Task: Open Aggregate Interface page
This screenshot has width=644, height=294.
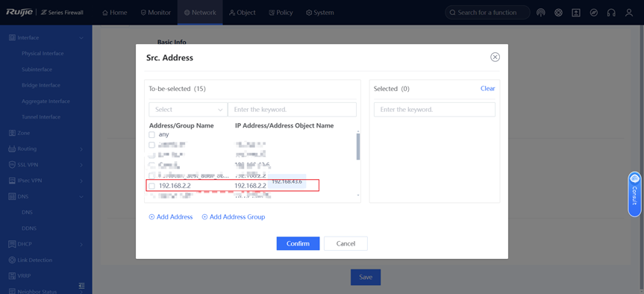Action: click(x=46, y=101)
